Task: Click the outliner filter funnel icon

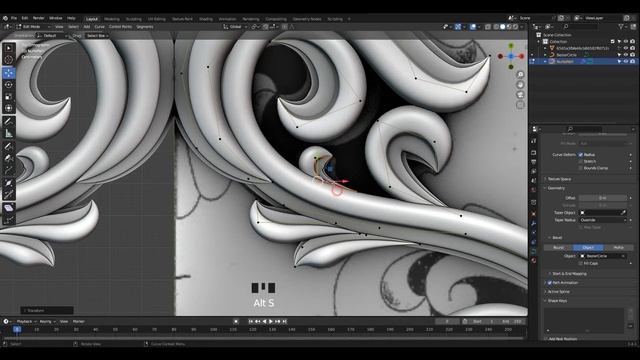Action: (x=621, y=27)
